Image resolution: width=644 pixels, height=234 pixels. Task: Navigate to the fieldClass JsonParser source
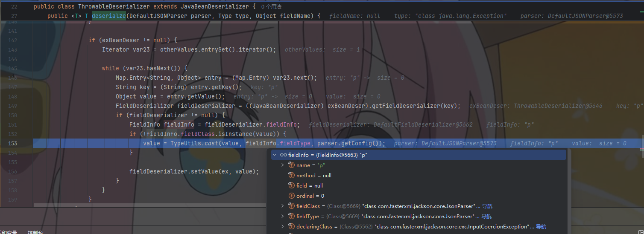(487, 206)
